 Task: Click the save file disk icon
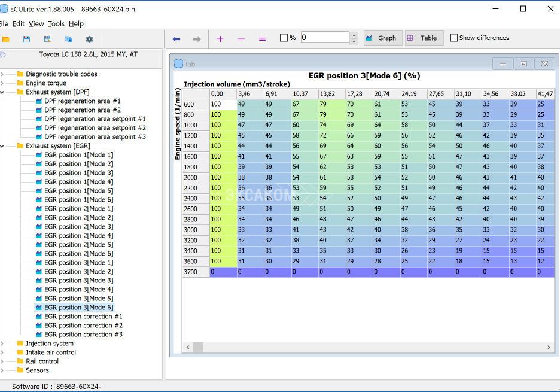26,39
